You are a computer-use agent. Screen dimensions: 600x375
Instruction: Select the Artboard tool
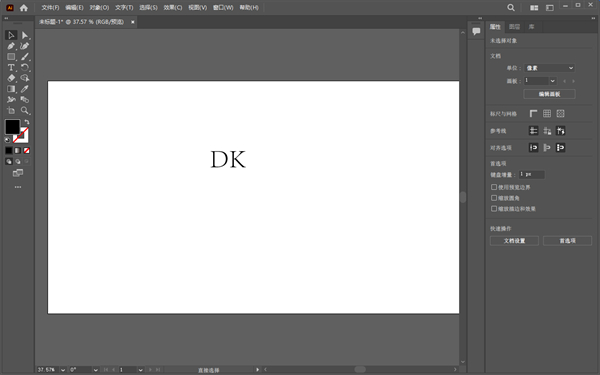(11, 111)
